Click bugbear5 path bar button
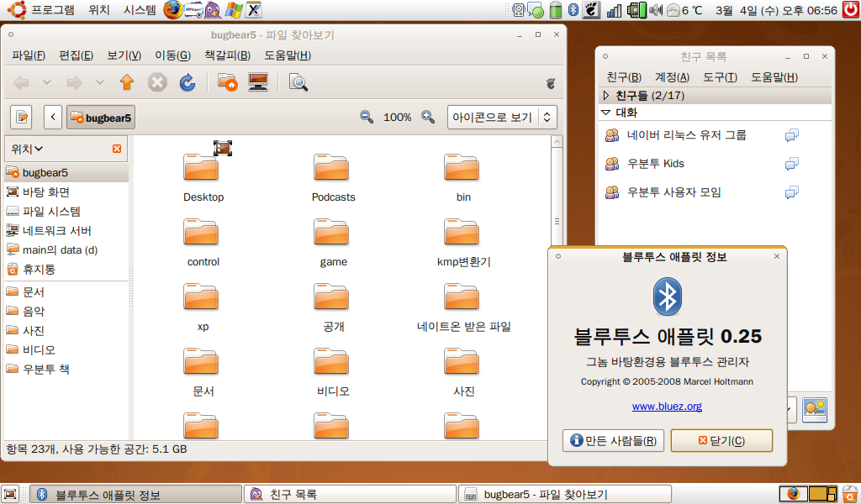 pyautogui.click(x=101, y=118)
